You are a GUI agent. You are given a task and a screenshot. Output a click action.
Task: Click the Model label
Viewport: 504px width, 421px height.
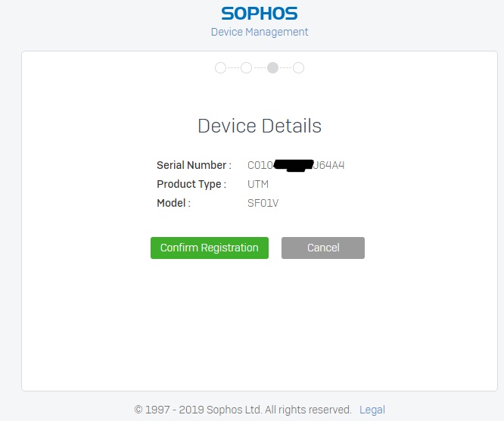tap(173, 203)
